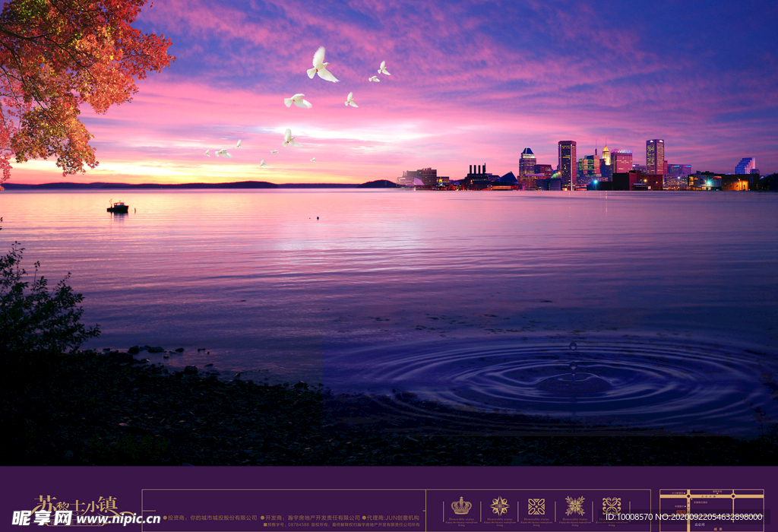Click the square geometric pattern emblem
Viewport: 778px width, 532px height.
536,506
